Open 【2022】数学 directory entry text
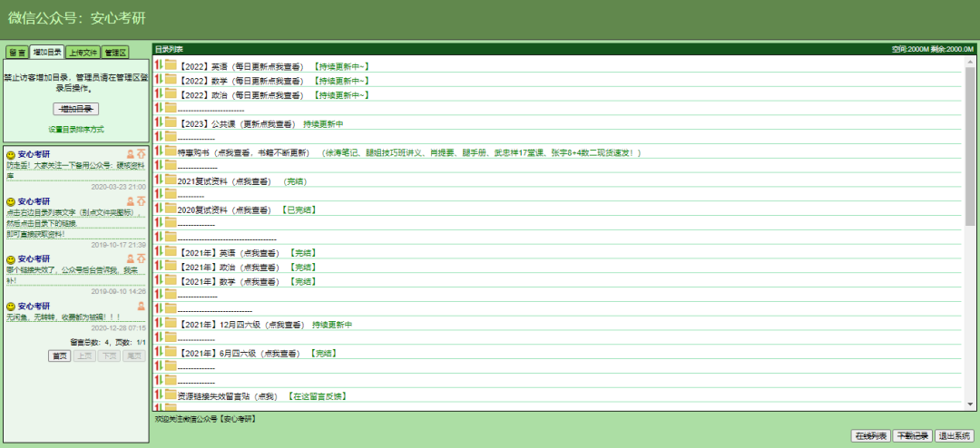This screenshot has width=980, height=448. click(x=240, y=81)
